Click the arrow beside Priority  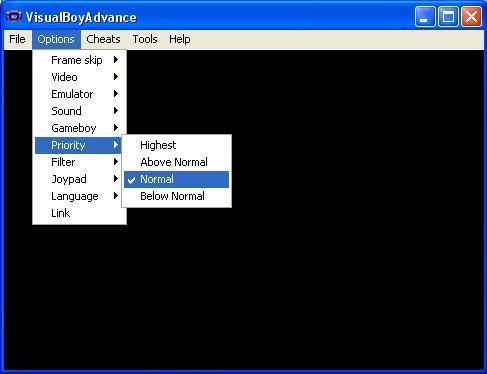click(x=116, y=145)
